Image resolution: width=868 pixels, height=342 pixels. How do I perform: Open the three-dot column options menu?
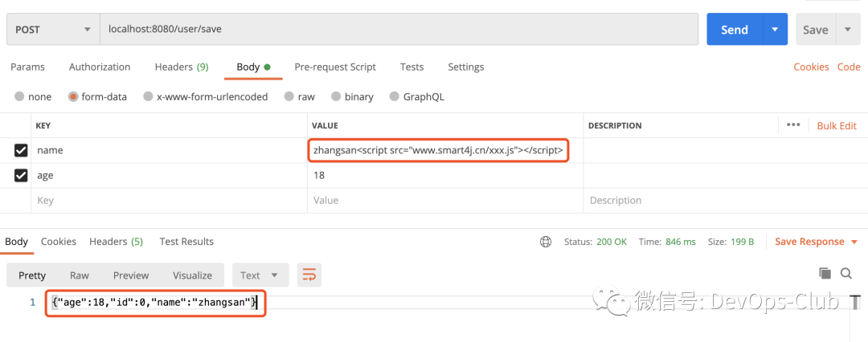point(793,125)
